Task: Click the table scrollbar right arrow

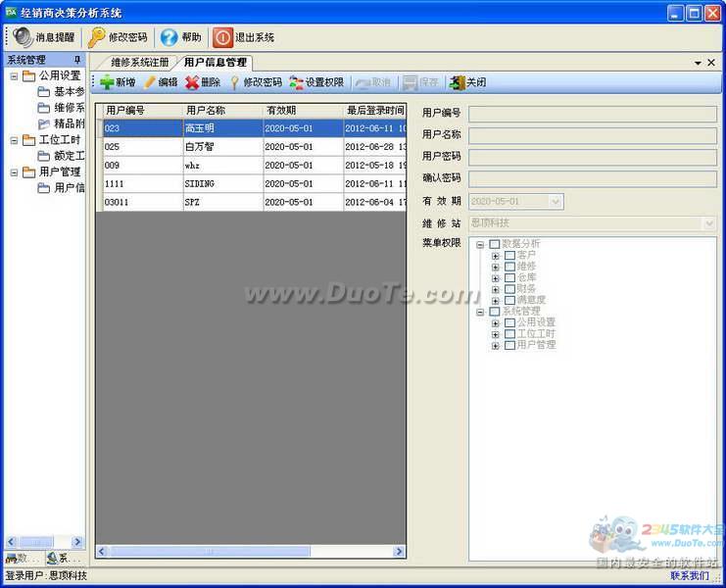Action: tap(398, 552)
